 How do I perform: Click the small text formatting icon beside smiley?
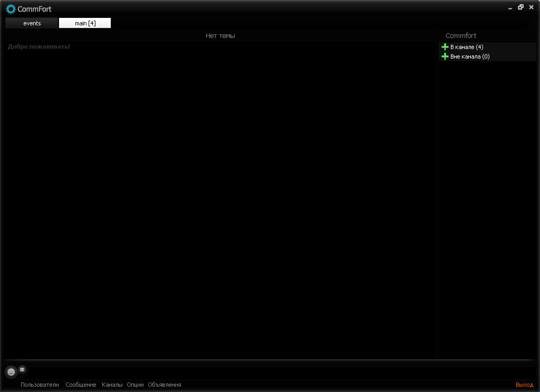coord(22,369)
